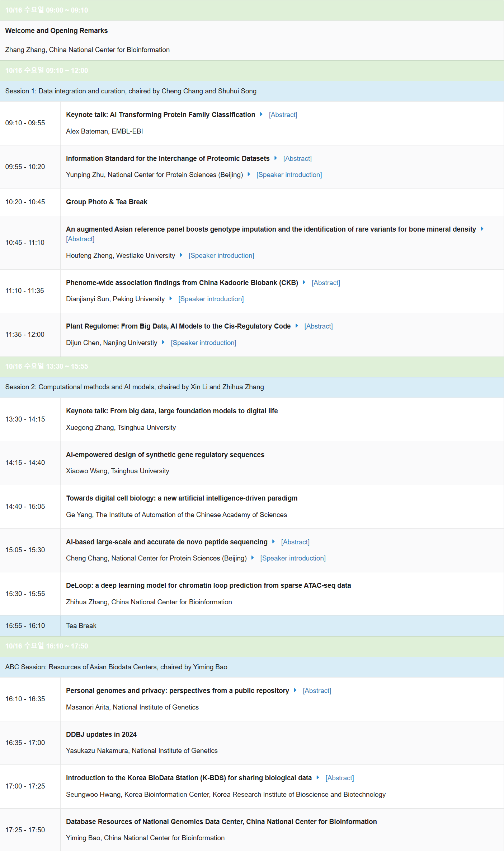View Cheng Chang's Speaker introduction
504x851 pixels.
tap(293, 558)
